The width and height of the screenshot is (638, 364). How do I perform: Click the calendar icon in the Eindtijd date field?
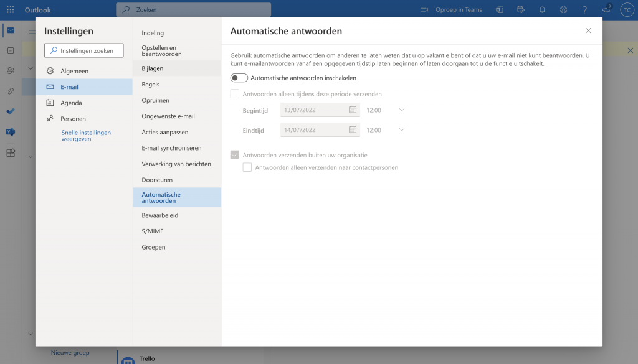click(353, 129)
